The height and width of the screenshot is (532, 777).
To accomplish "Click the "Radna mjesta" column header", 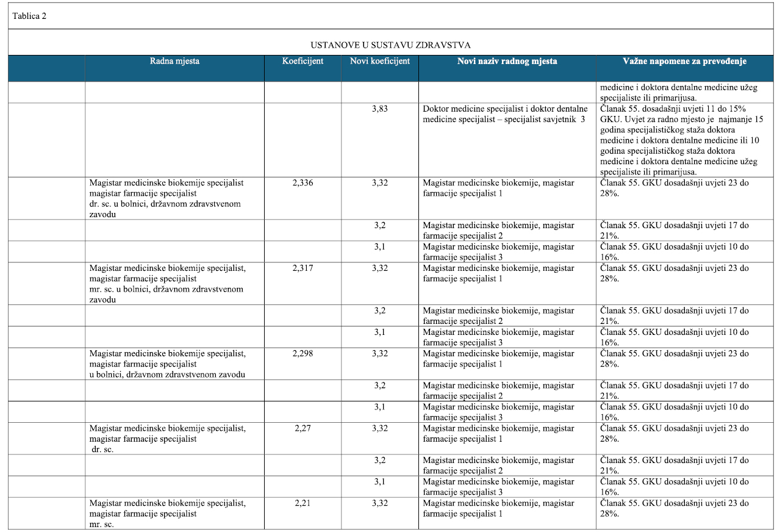I will tap(174, 62).
